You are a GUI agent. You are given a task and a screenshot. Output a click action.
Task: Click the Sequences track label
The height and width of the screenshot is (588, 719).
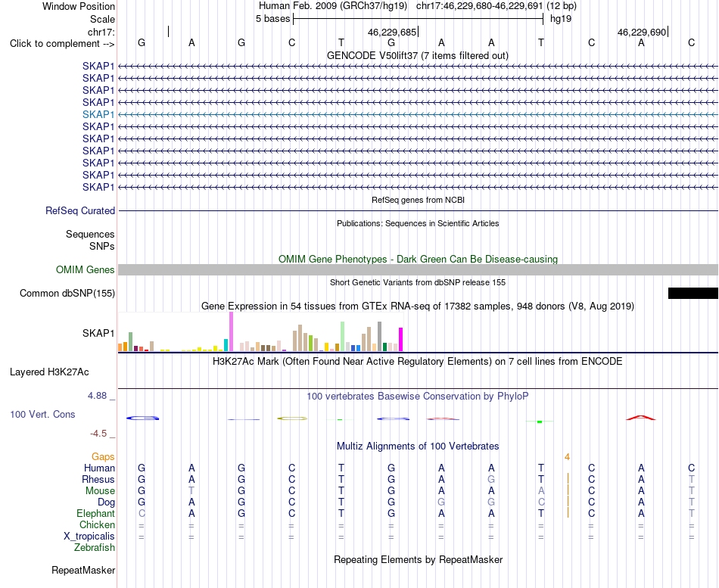[x=90, y=234]
